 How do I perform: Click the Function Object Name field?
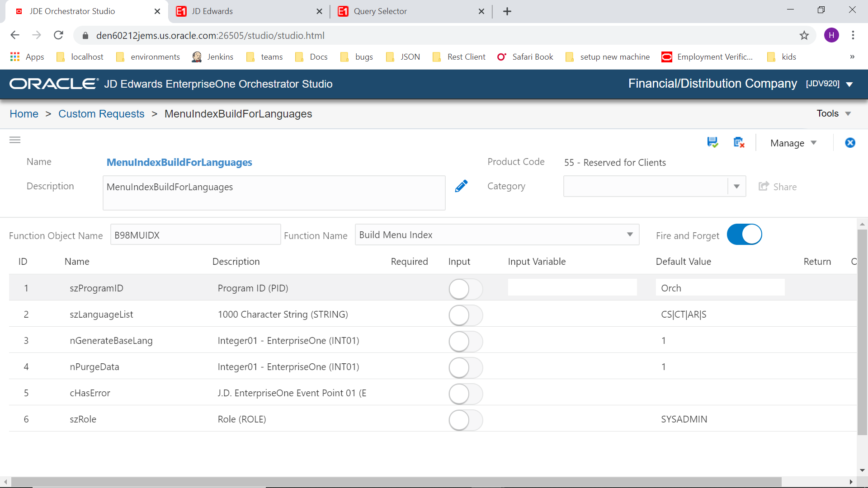pyautogui.click(x=195, y=235)
